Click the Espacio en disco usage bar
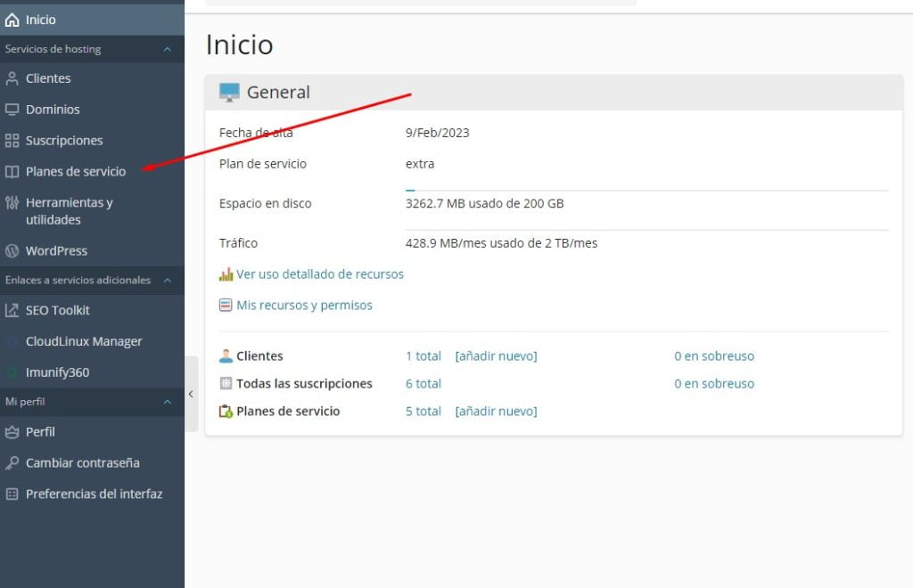This screenshot has width=913, height=588. (x=647, y=190)
